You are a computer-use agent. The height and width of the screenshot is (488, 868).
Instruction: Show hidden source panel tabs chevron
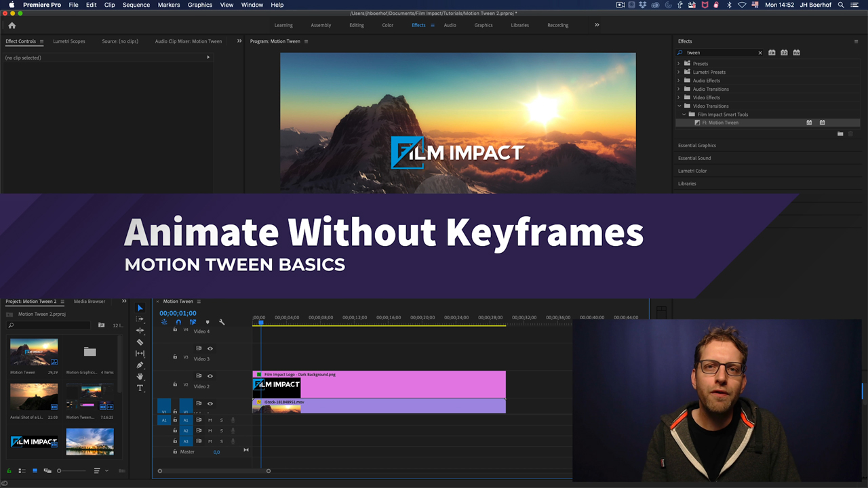[x=239, y=41]
